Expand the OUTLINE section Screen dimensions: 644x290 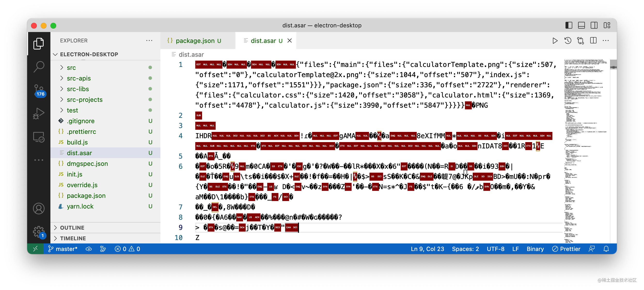click(x=105, y=227)
